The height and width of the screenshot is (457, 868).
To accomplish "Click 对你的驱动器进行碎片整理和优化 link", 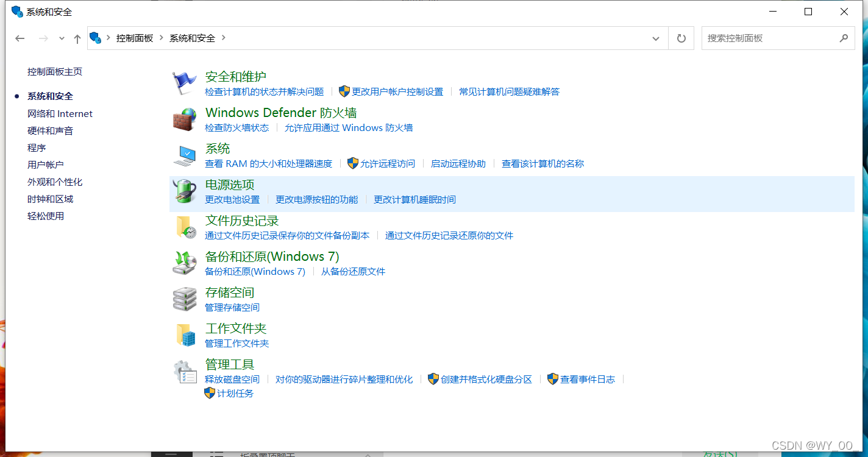I will pos(344,379).
